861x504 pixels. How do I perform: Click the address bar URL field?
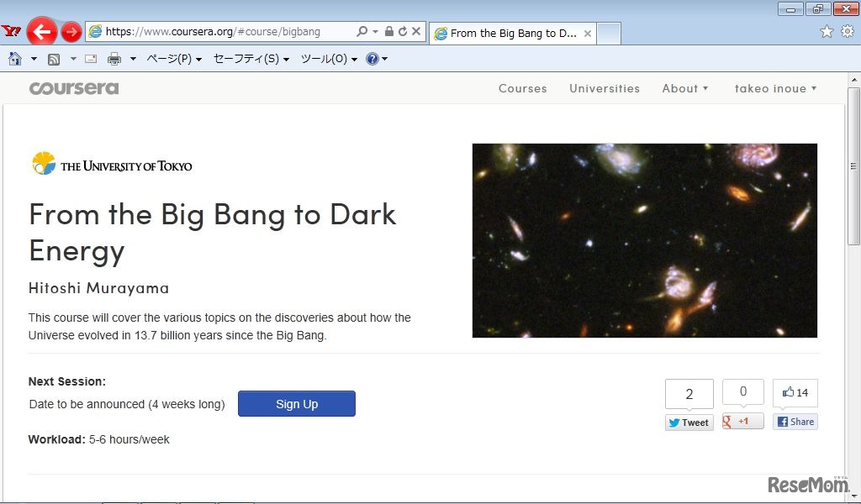coord(219,32)
